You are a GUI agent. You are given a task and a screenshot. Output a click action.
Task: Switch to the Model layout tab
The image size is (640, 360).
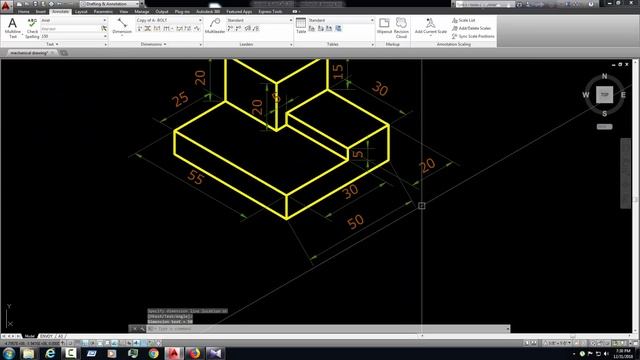tap(29, 336)
